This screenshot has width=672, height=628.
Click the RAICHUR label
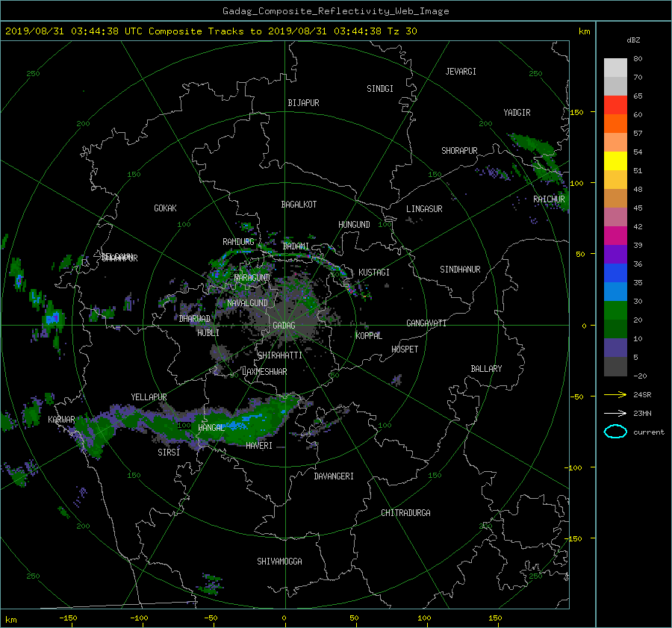coord(549,199)
